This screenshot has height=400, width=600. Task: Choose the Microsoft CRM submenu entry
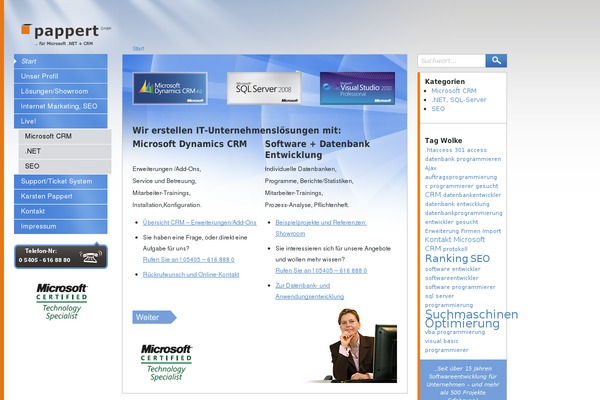pyautogui.click(x=65, y=136)
